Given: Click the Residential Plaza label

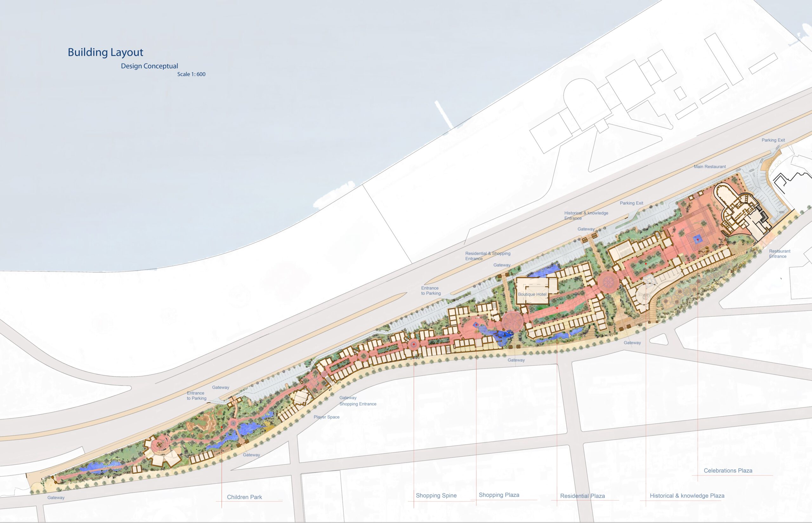Looking at the screenshot, I should (x=582, y=496).
